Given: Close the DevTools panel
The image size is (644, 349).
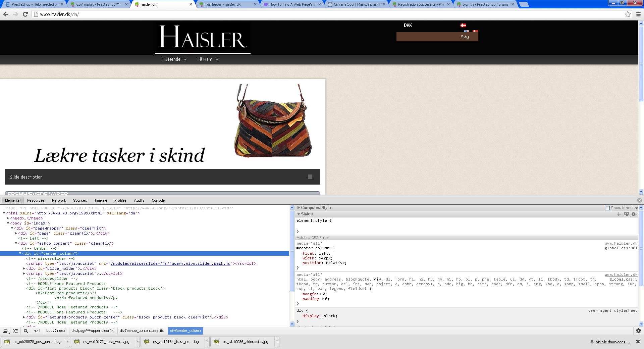Looking at the screenshot, I should tap(640, 200).
